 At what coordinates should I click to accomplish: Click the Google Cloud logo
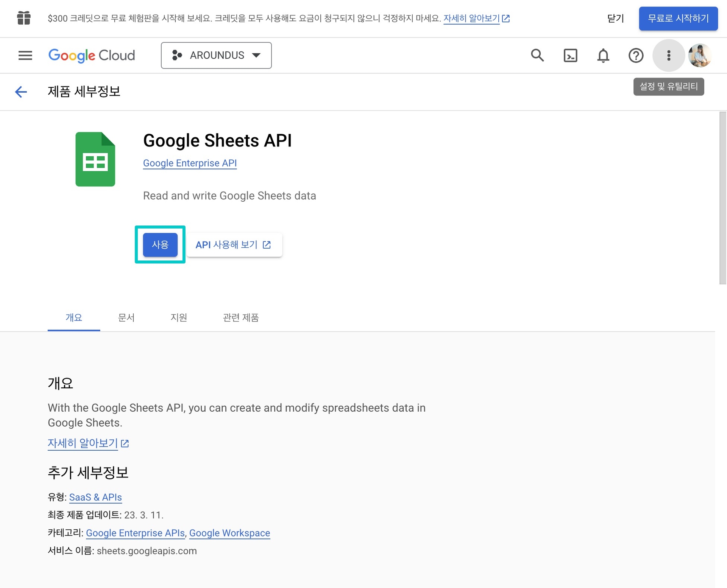(x=92, y=55)
